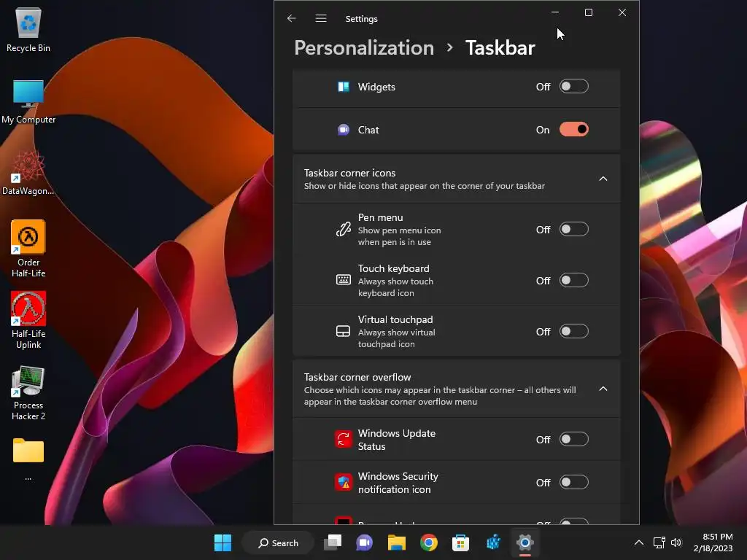747x560 pixels.
Task: Click the Windows Security notification icon
Action: (344, 483)
